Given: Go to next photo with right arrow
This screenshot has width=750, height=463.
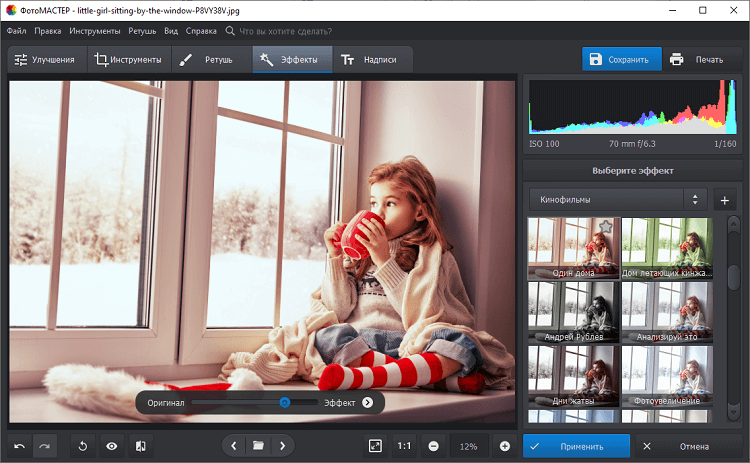Looking at the screenshot, I should pos(283,446).
